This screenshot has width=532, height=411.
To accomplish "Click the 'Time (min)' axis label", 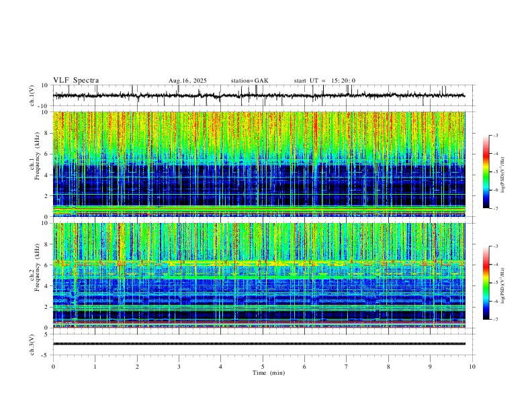I will point(269,373).
